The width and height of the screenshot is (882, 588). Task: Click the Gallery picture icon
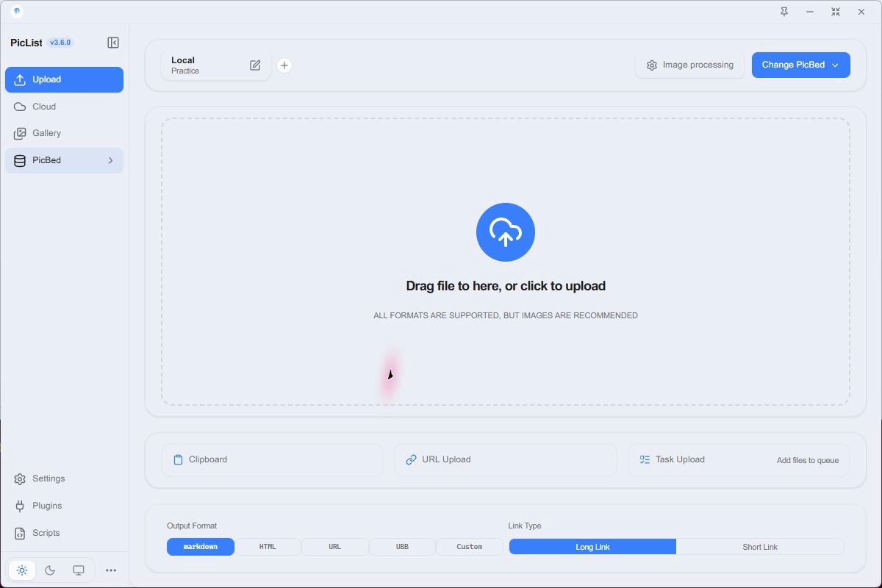click(x=20, y=134)
